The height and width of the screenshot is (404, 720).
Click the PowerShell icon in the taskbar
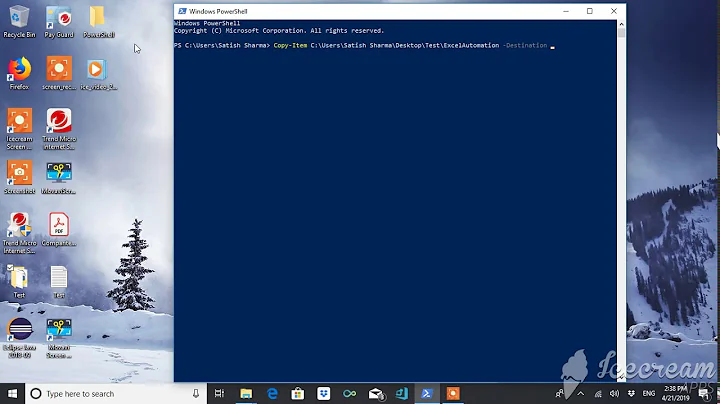(427, 394)
